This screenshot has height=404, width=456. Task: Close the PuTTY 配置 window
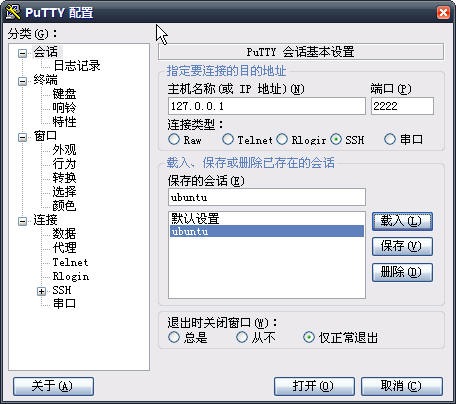pyautogui.click(x=443, y=13)
